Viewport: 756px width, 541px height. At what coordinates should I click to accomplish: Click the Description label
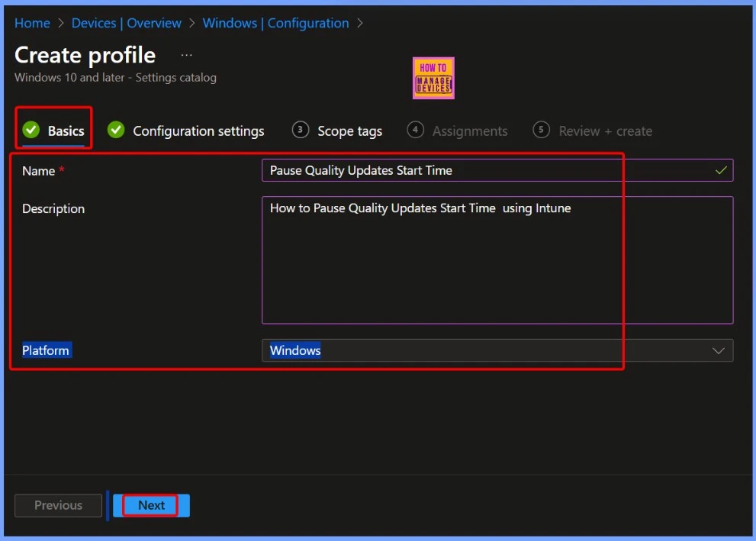[x=53, y=209]
